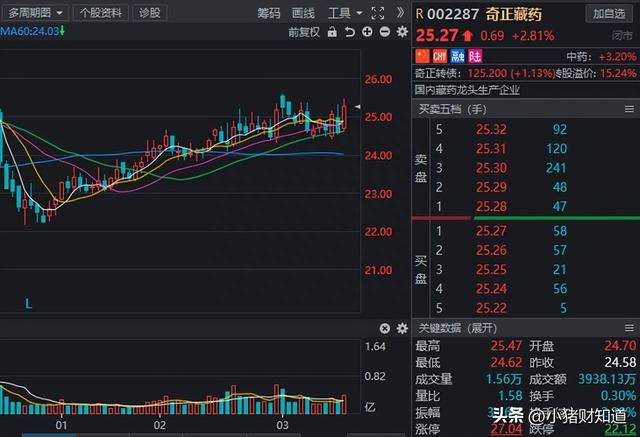The height and width of the screenshot is (437, 640).
Task: Open 奇正转债 convertible bond link
Action: click(437, 73)
